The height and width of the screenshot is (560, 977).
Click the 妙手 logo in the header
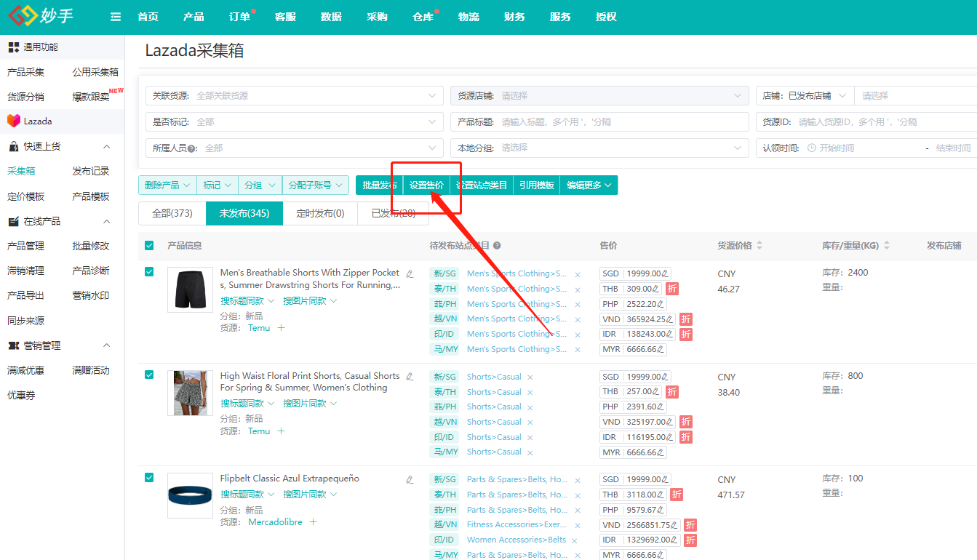[41, 16]
